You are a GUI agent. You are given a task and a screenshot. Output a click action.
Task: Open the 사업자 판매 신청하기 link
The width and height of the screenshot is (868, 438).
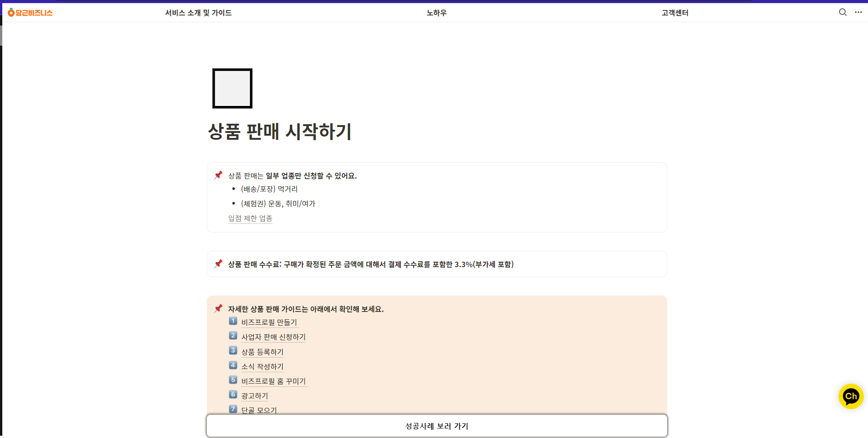coord(274,337)
